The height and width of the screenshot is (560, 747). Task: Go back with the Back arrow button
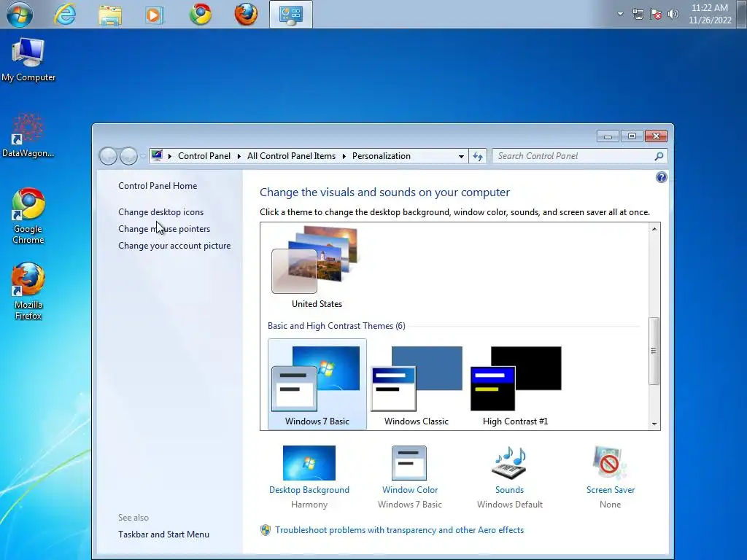point(108,156)
